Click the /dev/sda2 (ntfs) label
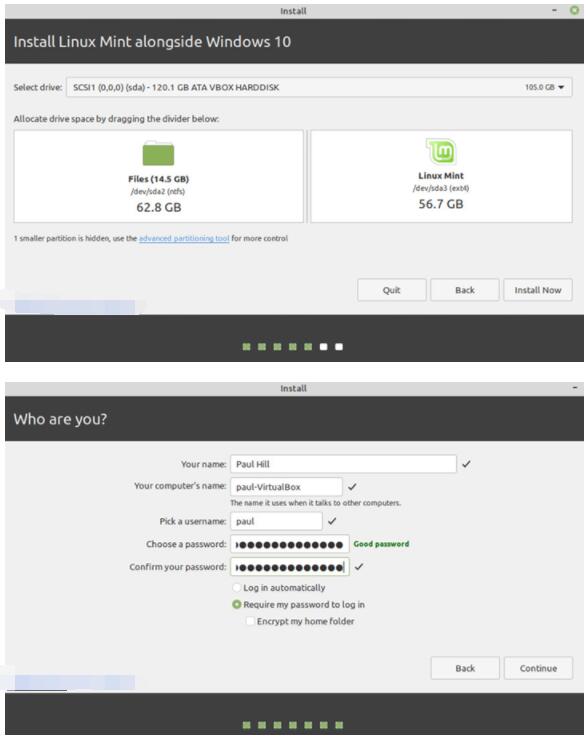The height and width of the screenshot is (737, 586). (x=158, y=191)
